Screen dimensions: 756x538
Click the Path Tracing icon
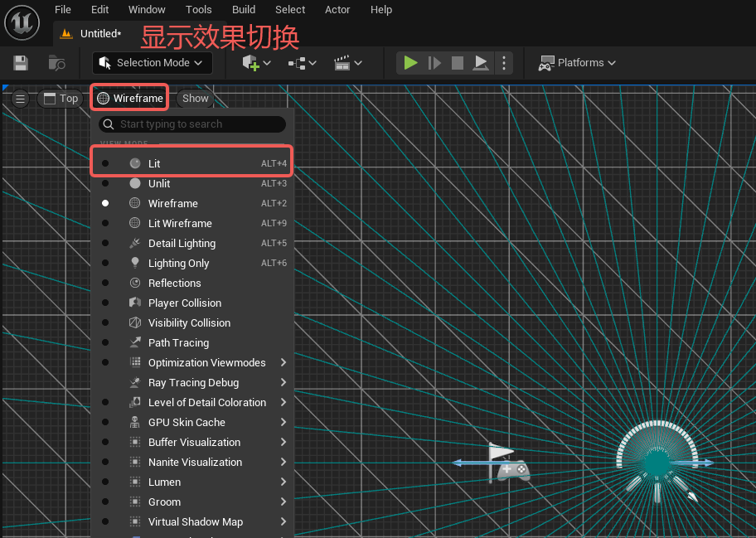(135, 342)
